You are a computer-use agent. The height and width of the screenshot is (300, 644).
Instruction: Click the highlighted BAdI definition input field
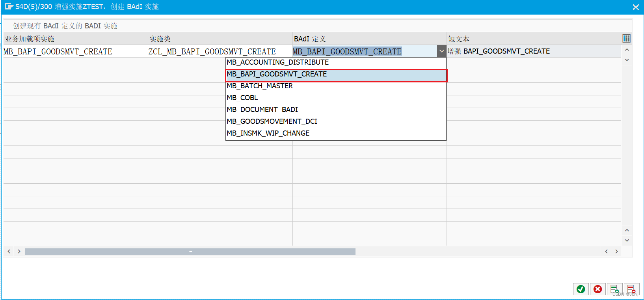(x=365, y=51)
